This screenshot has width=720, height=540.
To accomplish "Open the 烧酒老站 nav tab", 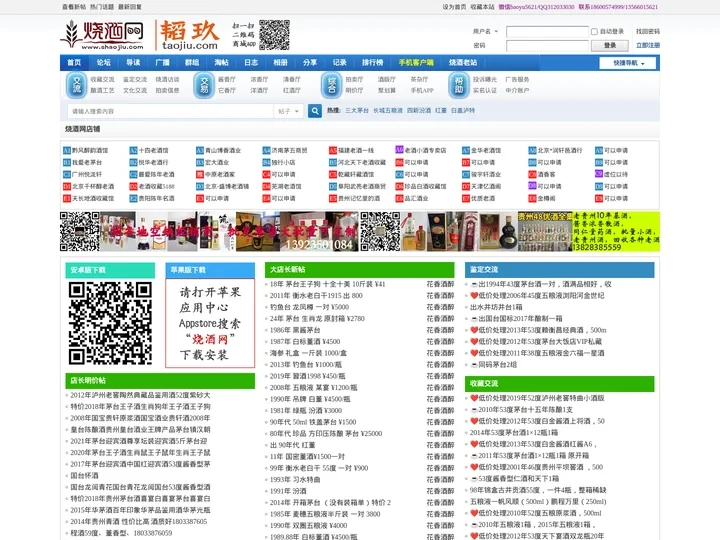I will (463, 62).
